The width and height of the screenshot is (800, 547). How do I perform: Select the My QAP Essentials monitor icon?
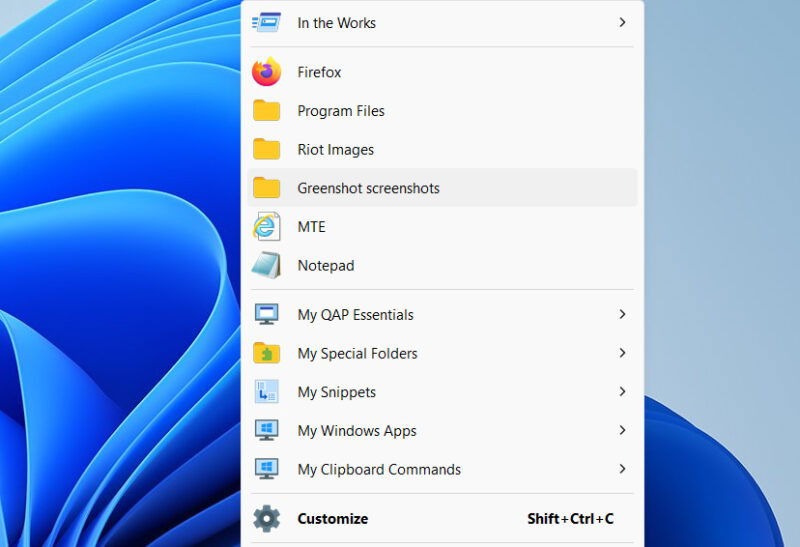coord(266,315)
